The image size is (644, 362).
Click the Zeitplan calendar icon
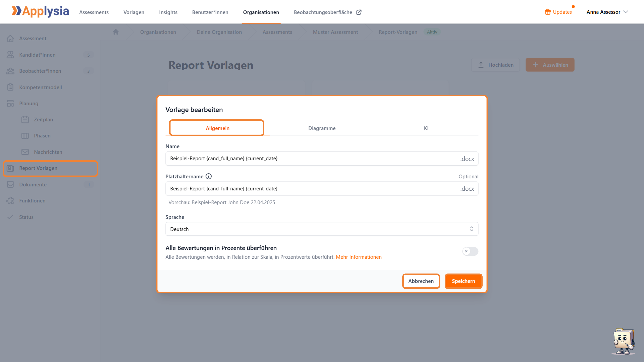click(25, 119)
